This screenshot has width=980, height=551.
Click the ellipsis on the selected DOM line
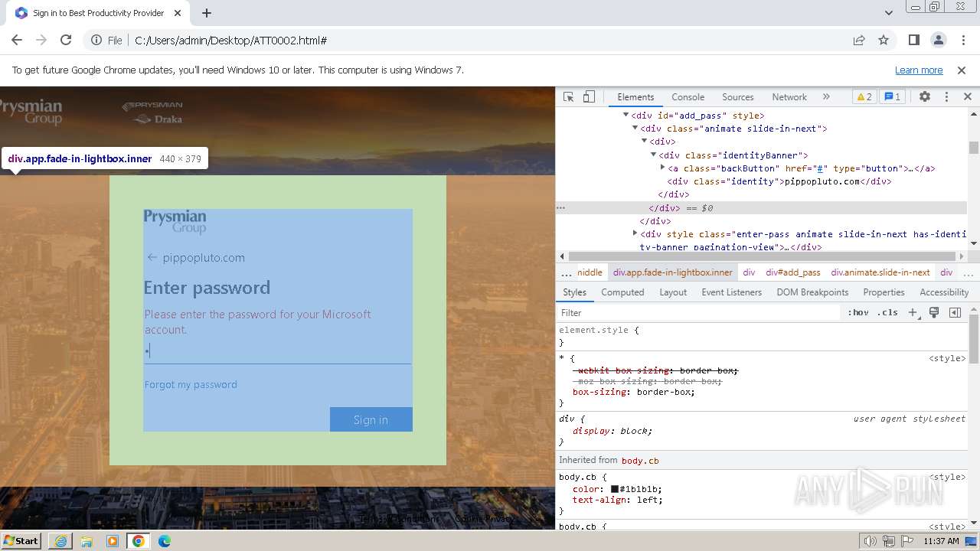click(561, 207)
